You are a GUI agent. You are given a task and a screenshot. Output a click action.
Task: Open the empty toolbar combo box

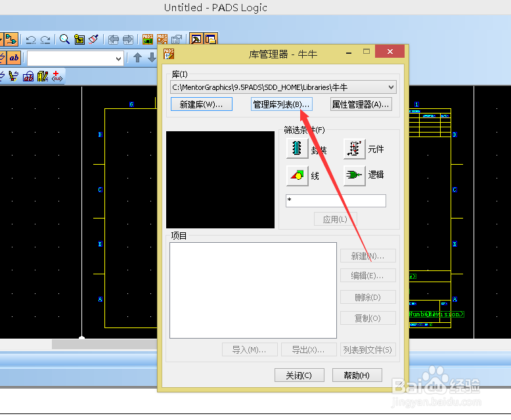click(x=76, y=58)
